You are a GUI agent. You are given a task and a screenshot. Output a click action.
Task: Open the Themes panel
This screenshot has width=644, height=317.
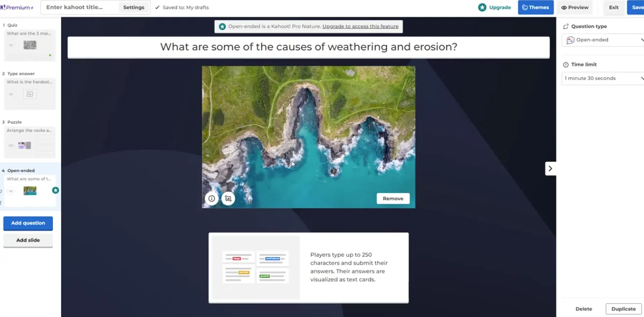click(535, 7)
